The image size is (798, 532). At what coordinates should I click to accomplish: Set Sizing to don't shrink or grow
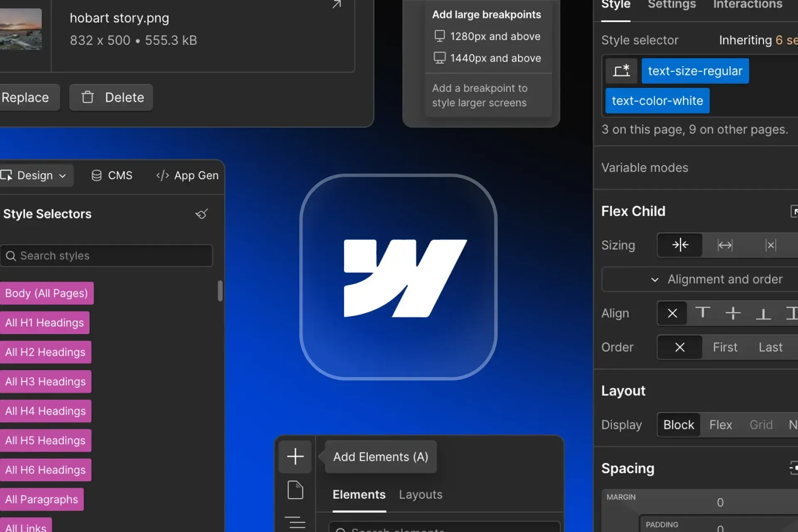[771, 245]
